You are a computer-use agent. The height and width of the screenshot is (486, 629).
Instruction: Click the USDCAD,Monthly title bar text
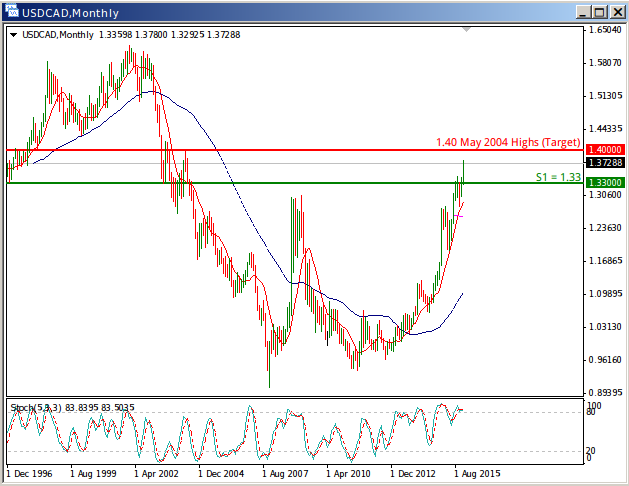click(71, 13)
